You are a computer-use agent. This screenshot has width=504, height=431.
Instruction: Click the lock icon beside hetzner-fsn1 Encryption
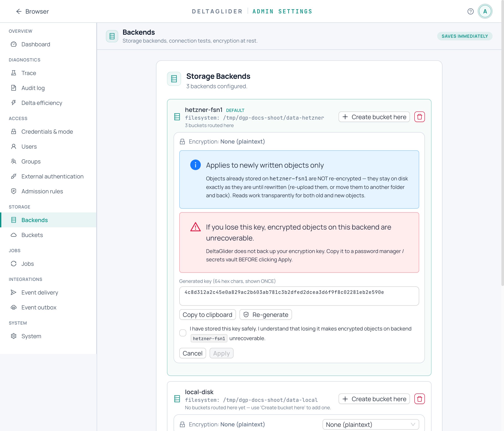click(182, 142)
